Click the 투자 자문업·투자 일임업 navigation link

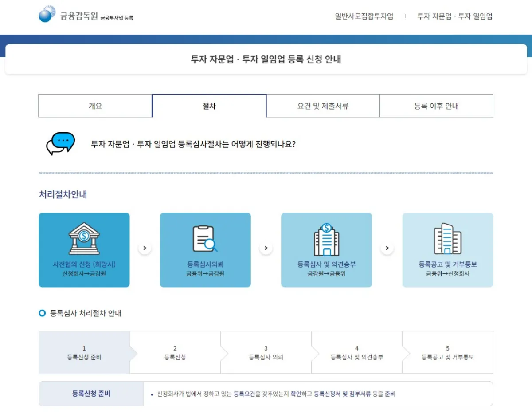454,16
